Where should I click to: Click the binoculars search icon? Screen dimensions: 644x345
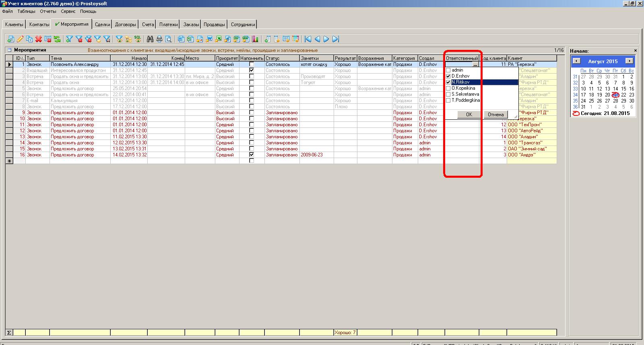pyautogui.click(x=150, y=39)
